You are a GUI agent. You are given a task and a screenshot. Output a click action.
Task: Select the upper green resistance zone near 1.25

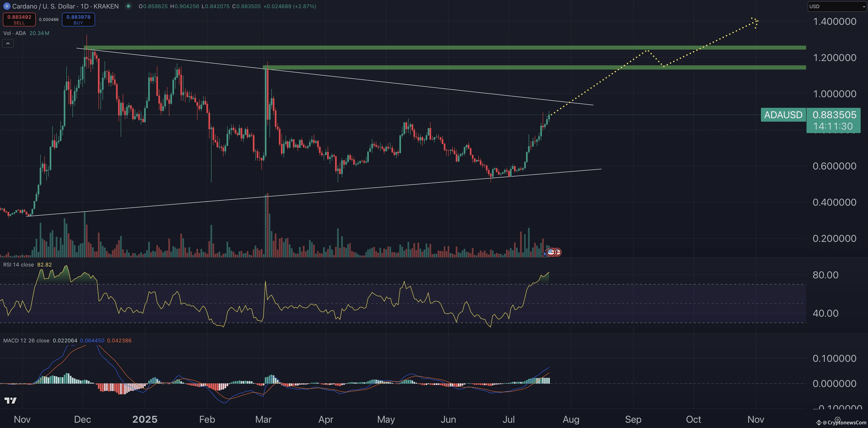[445, 48]
